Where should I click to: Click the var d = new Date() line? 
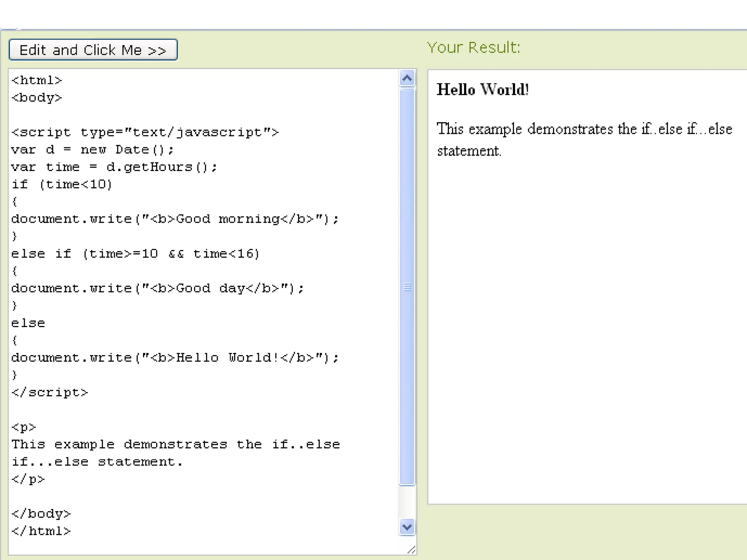click(93, 149)
